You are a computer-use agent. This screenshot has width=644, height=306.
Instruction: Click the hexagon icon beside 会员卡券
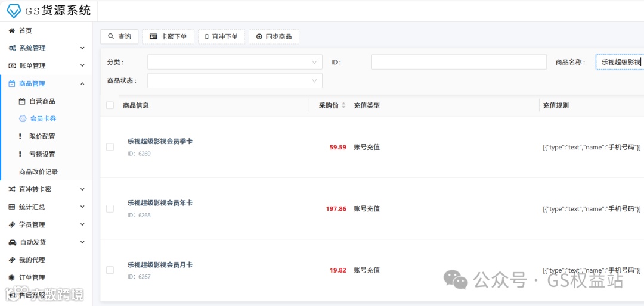[23, 119]
